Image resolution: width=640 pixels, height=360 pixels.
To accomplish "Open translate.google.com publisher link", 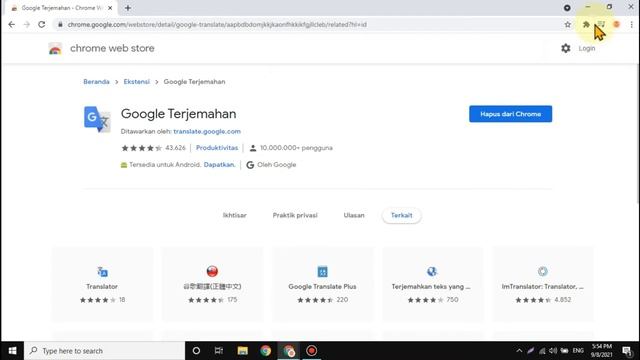I will click(x=207, y=131).
